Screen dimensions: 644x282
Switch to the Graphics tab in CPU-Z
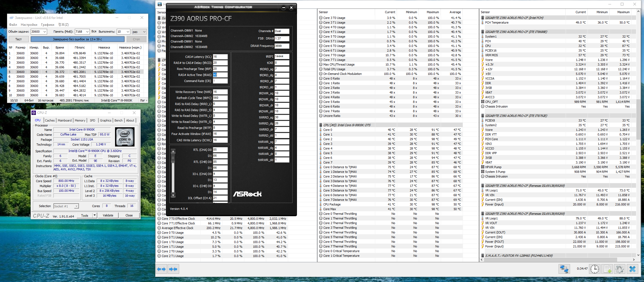[106, 120]
